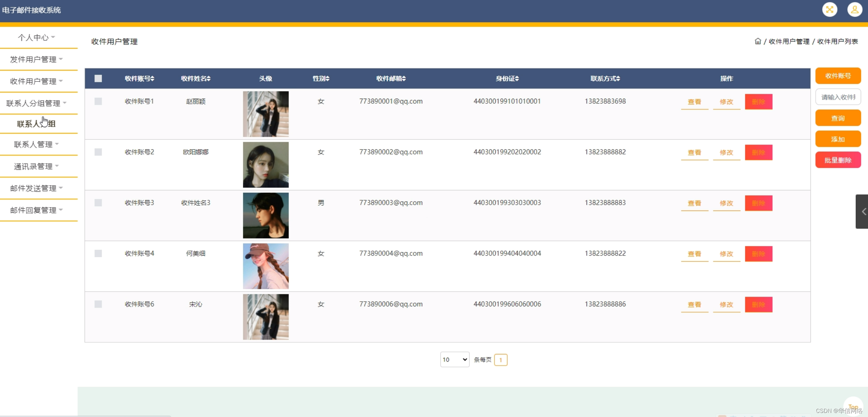Click the orange 添加 button
This screenshot has height=417, width=868.
coord(838,139)
